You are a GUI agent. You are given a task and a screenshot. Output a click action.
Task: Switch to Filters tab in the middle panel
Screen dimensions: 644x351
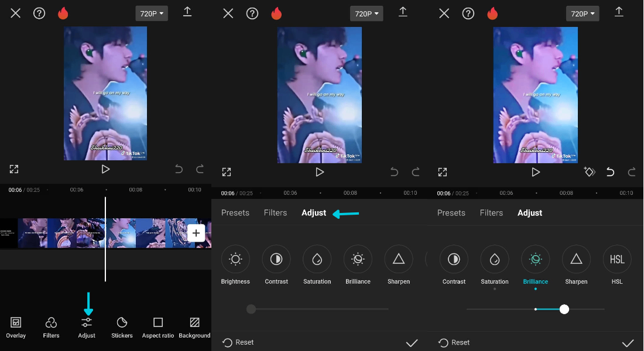click(x=275, y=213)
